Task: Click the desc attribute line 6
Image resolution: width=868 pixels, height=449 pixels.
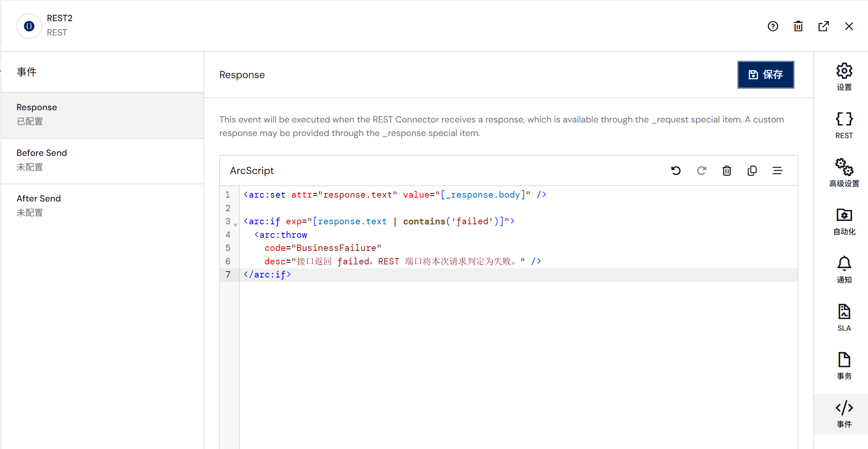Action: [403, 261]
